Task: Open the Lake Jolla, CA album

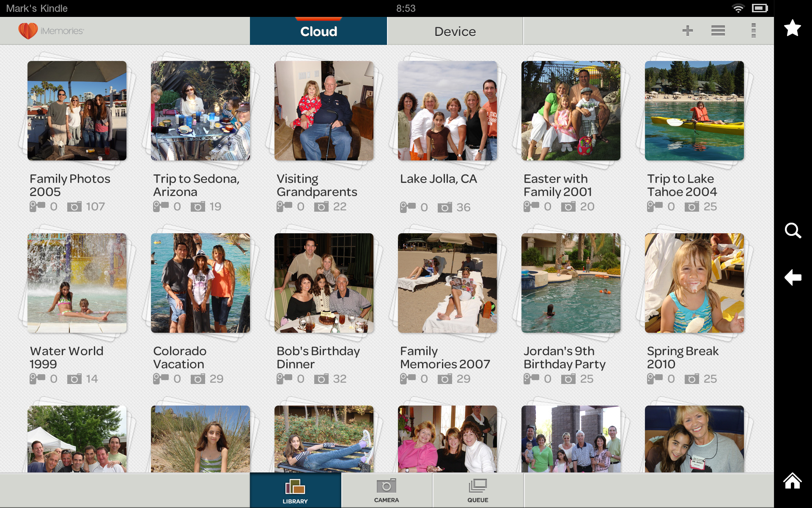Action: 447,110
